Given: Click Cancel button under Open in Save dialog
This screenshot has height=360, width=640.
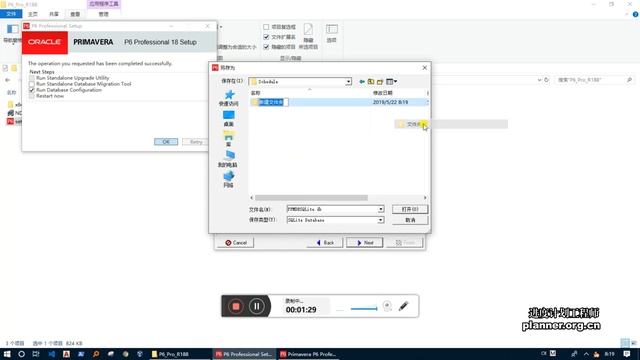Looking at the screenshot, I should point(410,220).
